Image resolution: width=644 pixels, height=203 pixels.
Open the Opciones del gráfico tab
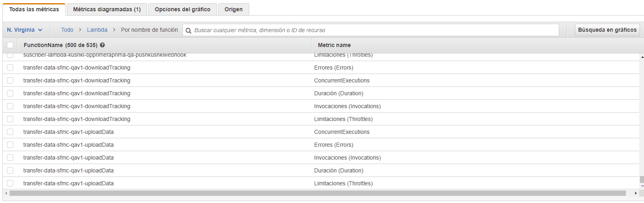click(x=183, y=9)
